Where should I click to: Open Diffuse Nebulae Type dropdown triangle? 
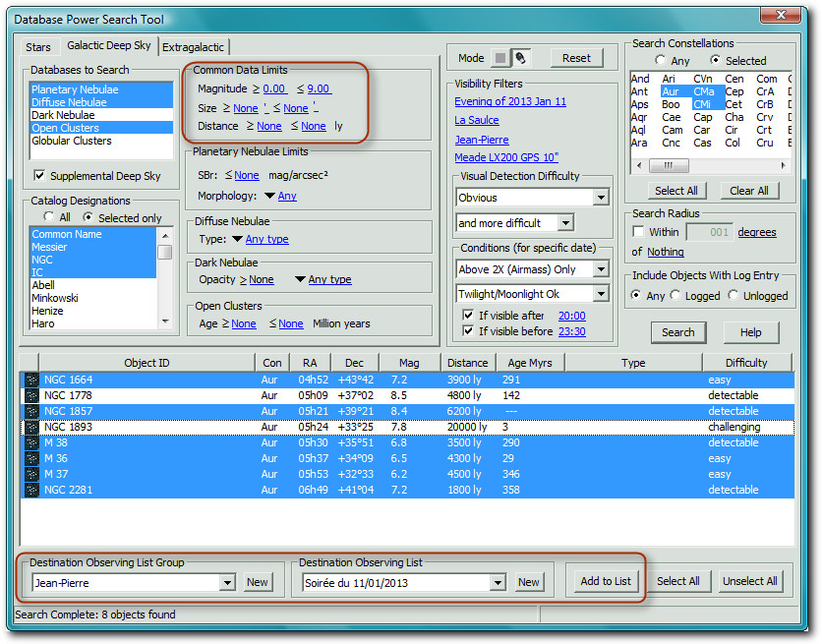click(237, 239)
